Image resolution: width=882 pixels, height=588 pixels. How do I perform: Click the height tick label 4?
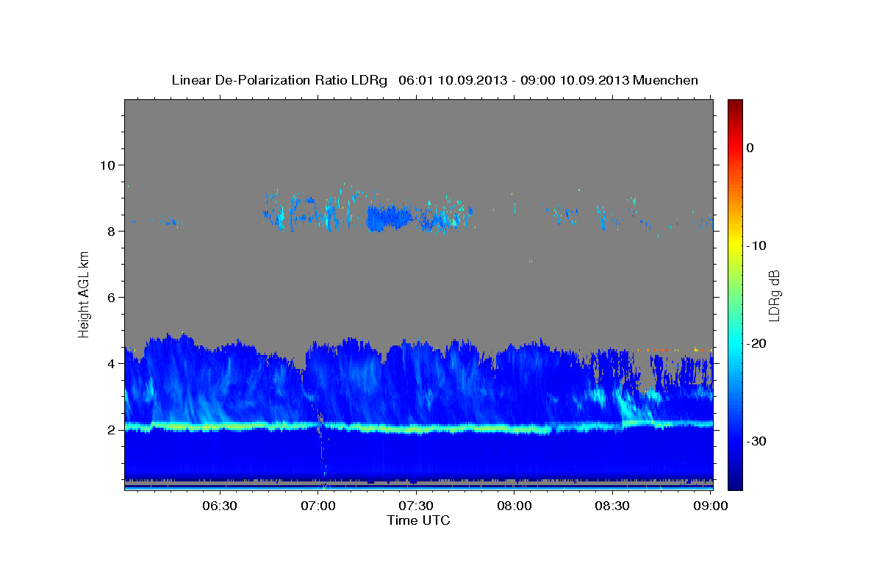[111, 363]
